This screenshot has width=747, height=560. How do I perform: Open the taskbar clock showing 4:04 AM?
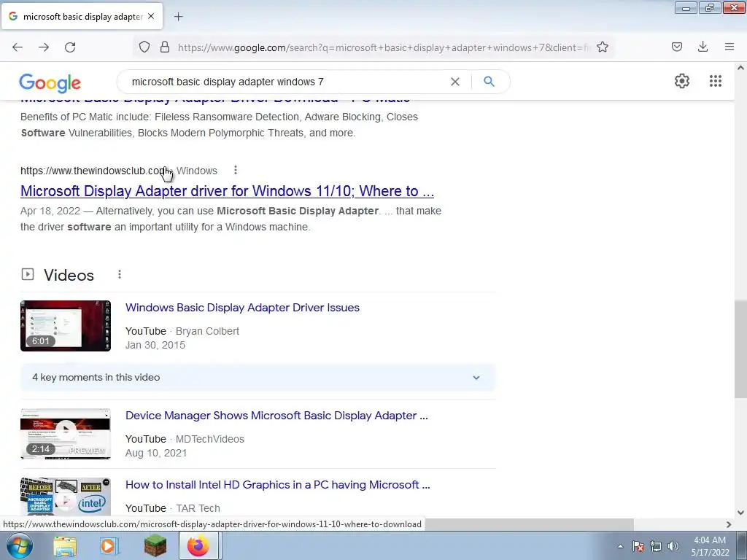coord(710,545)
